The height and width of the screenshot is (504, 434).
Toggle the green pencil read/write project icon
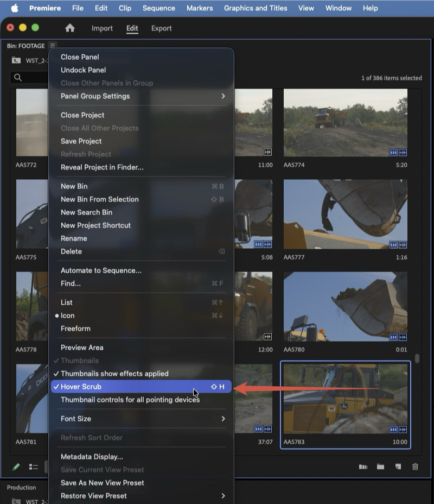[x=16, y=467]
